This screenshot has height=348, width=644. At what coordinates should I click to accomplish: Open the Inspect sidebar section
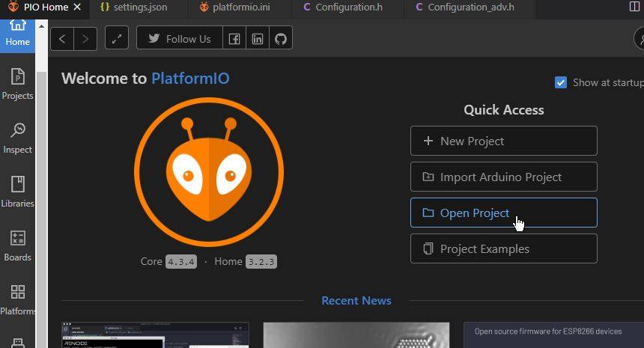click(x=17, y=138)
